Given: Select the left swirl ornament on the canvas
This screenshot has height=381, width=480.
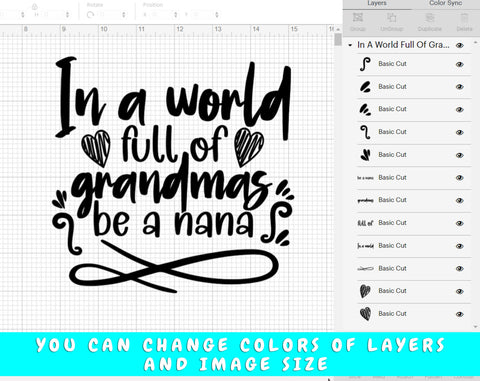Looking at the screenshot, I should [x=67, y=234].
